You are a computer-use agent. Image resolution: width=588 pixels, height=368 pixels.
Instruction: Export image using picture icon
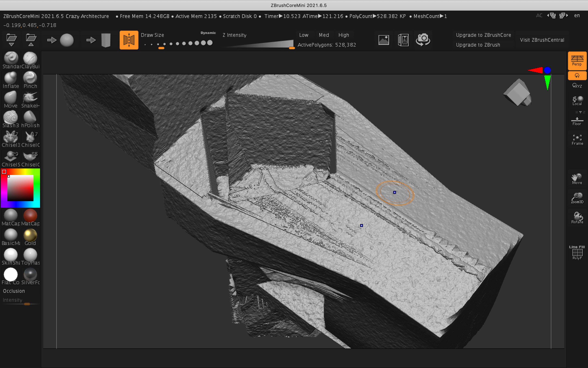coord(384,40)
